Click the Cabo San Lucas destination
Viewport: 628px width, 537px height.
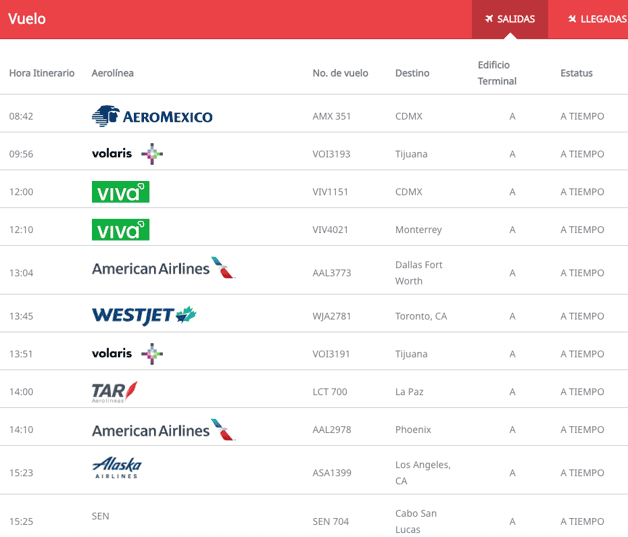416,521
